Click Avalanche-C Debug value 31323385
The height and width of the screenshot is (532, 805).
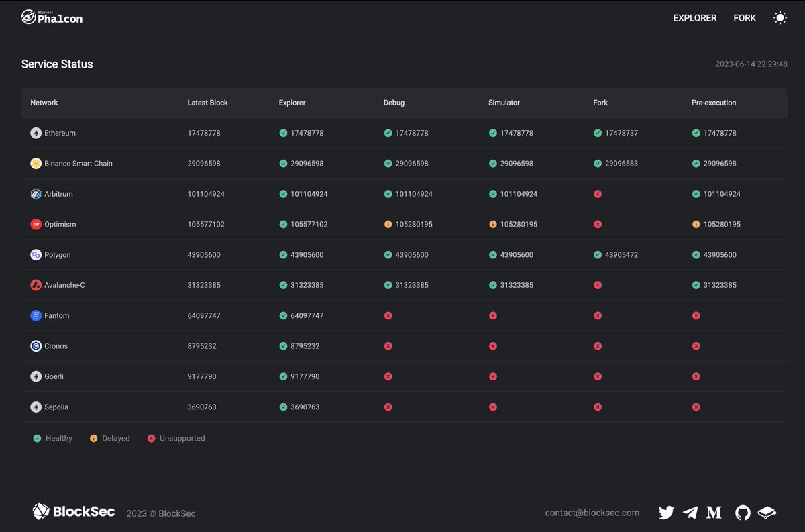[412, 285]
